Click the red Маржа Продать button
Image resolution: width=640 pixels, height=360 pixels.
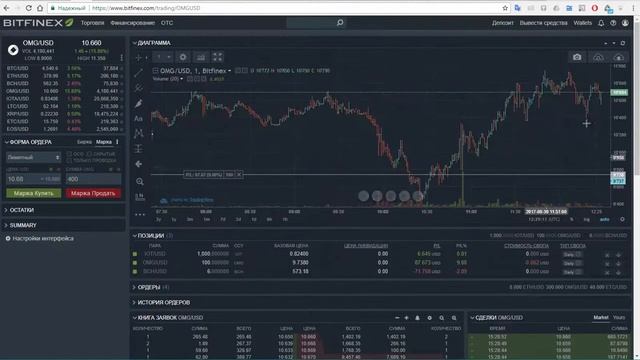[x=93, y=193]
